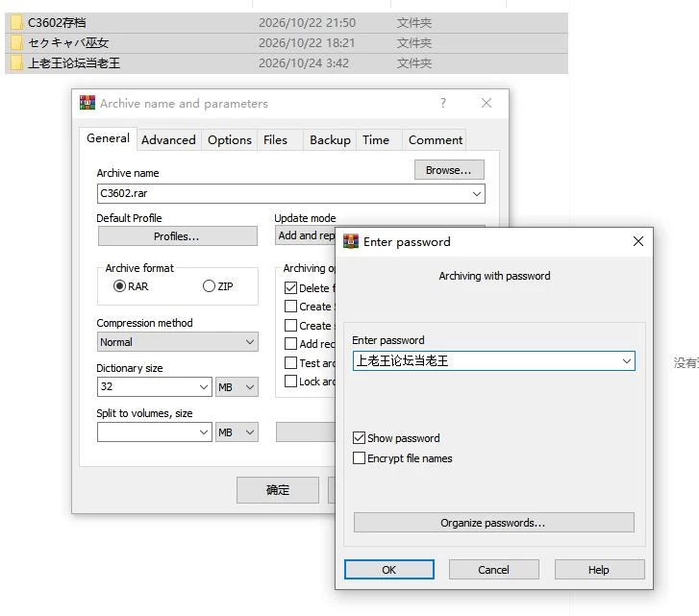
Task: Expand the Archive name dropdown arrow
Action: coord(477,194)
